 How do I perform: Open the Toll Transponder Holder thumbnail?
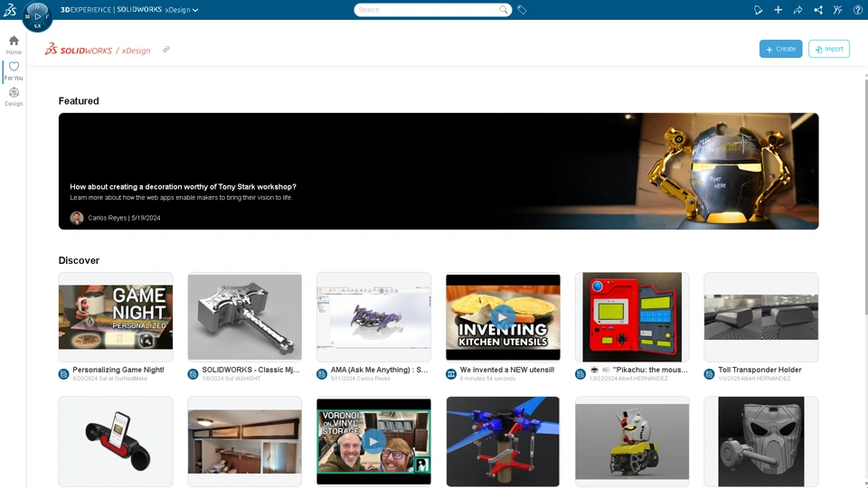(x=761, y=317)
